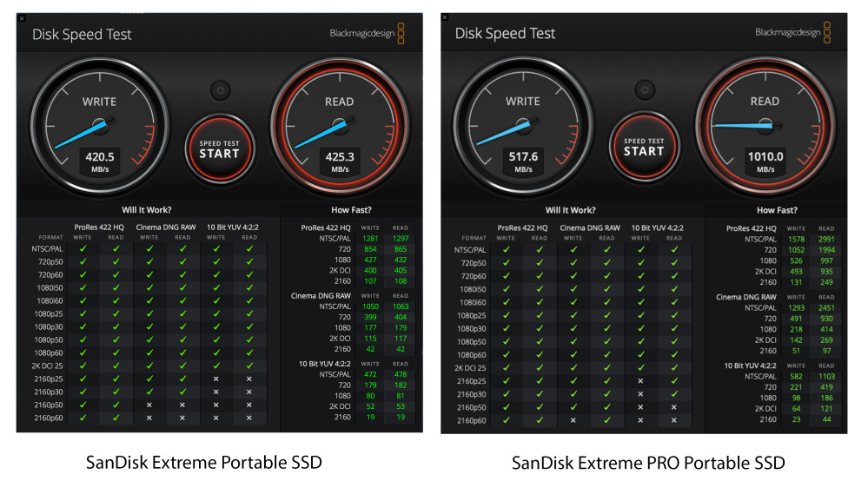Screen dimensions: 868x494
Task: Start the speed test in the right window
Action: [644, 147]
